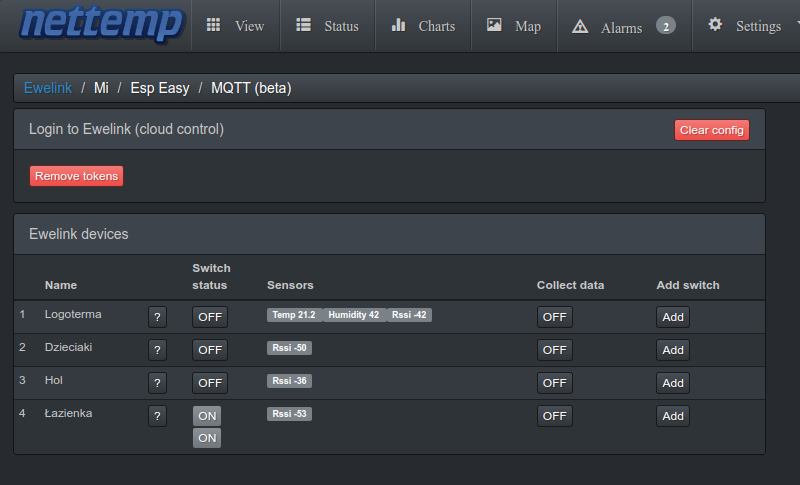
Task: Click the Name column header
Action: [61, 285]
